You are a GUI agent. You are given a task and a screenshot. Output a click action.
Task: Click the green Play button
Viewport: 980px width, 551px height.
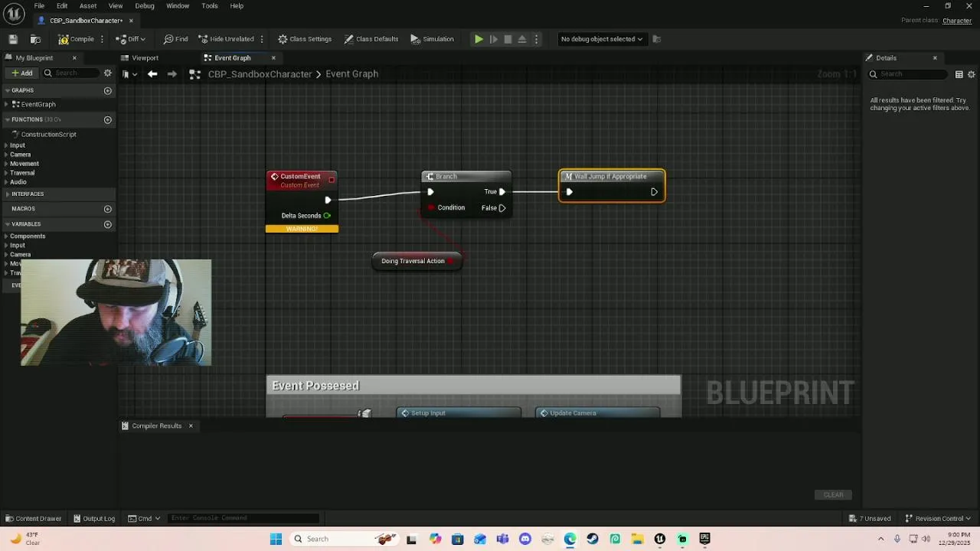[x=479, y=39]
